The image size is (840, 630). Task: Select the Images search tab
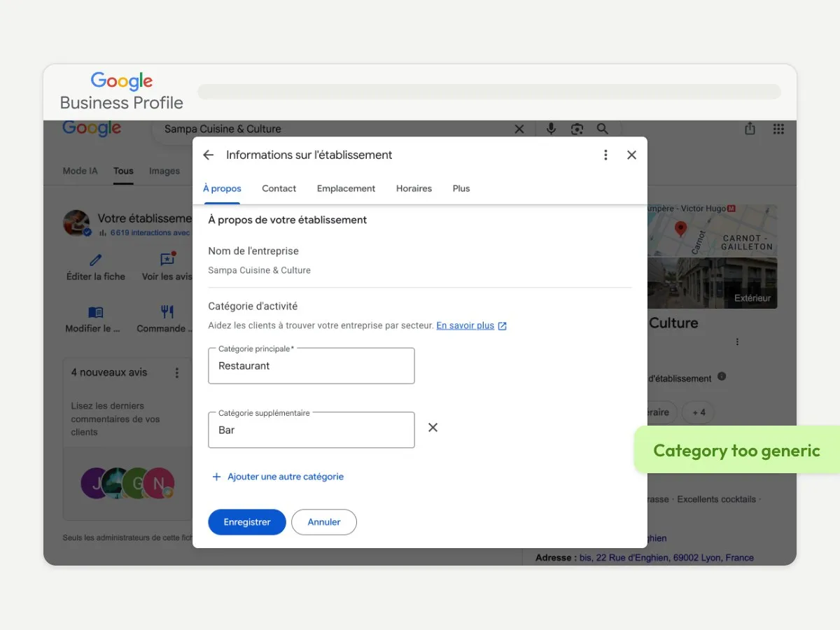point(164,171)
